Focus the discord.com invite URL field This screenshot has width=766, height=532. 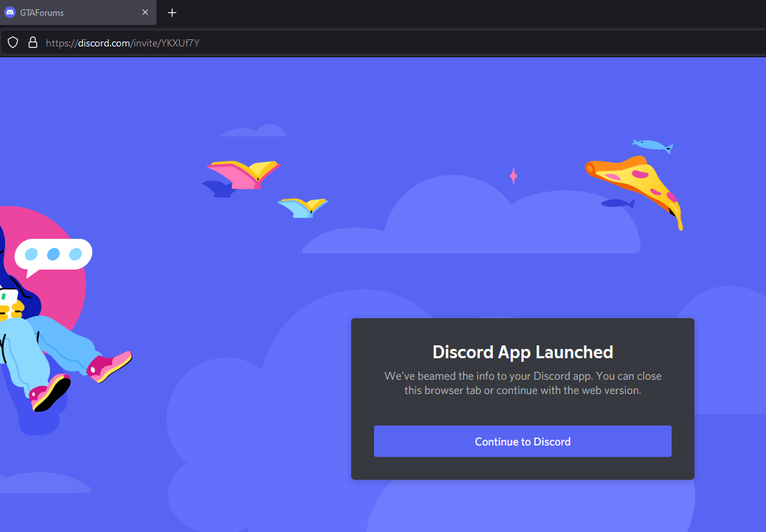pyautogui.click(x=383, y=43)
